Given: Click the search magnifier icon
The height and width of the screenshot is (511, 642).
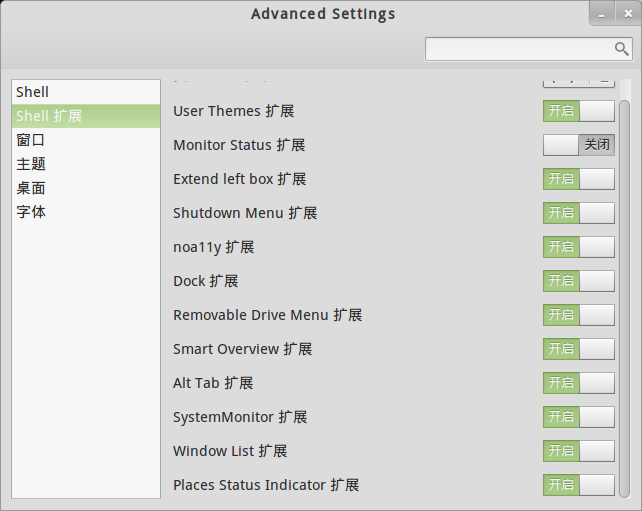Looking at the screenshot, I should (621, 49).
